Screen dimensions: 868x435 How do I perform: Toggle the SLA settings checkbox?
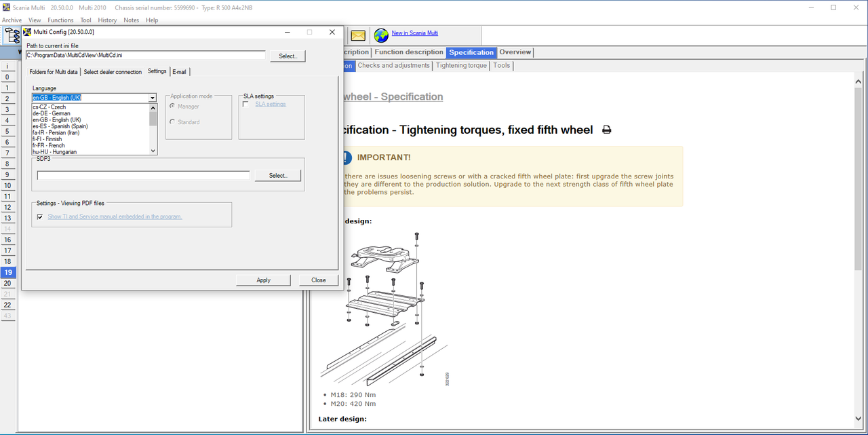point(245,105)
